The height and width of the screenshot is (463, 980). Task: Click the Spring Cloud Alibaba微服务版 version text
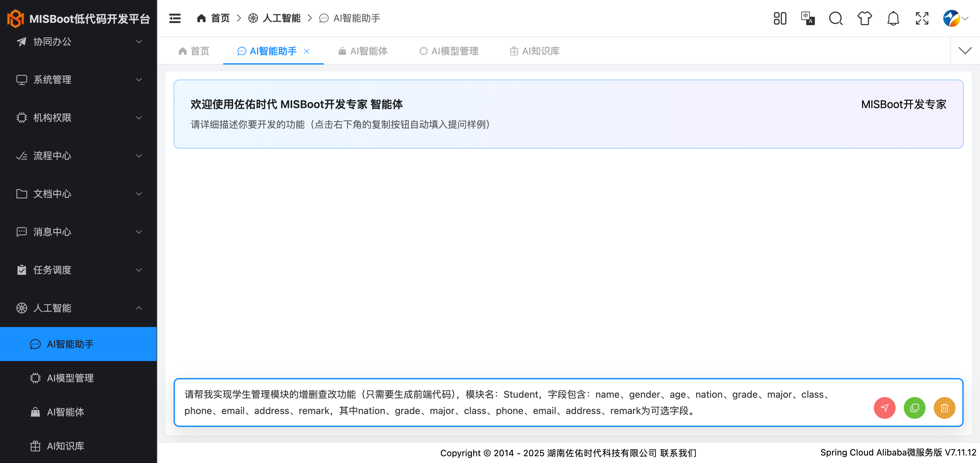point(898,452)
